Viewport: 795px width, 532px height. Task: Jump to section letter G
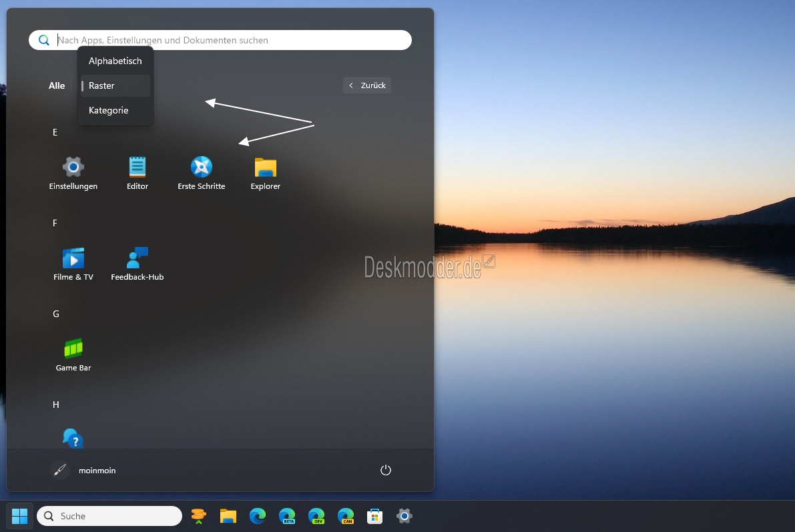[55, 313]
